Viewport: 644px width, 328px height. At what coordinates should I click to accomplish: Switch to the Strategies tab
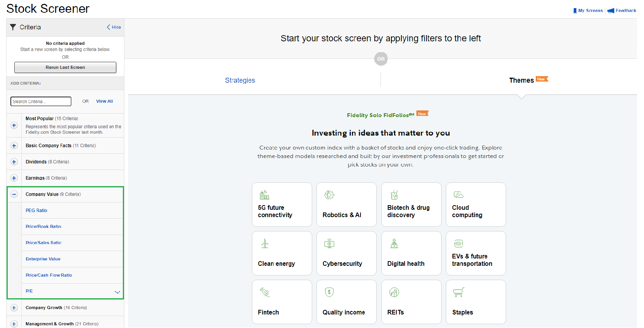(240, 80)
